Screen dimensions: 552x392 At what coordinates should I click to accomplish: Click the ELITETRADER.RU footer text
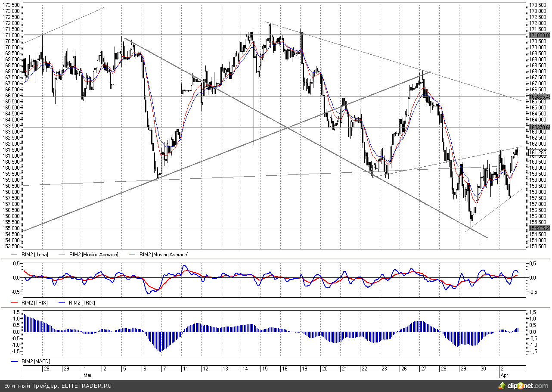(x=86, y=386)
